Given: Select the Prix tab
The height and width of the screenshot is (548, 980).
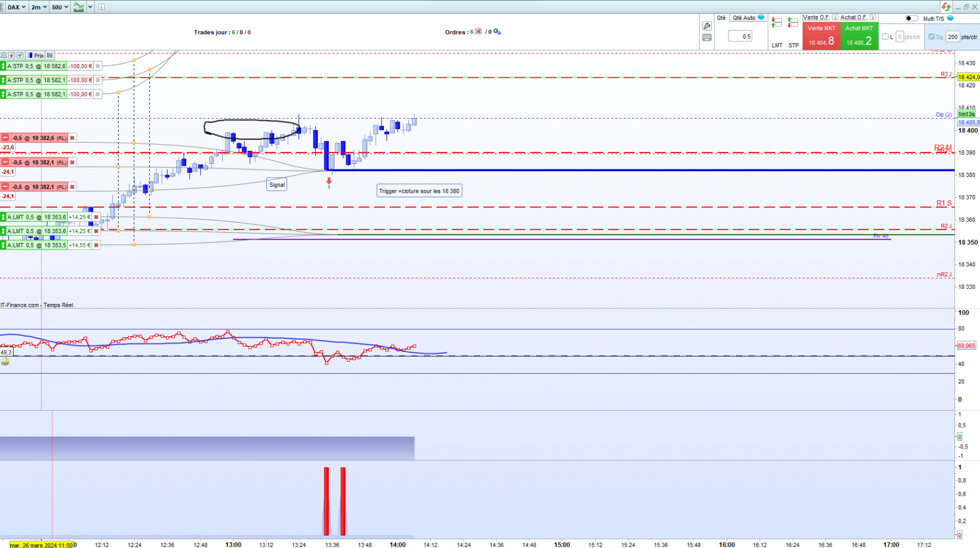Looking at the screenshot, I should tap(36, 55).
